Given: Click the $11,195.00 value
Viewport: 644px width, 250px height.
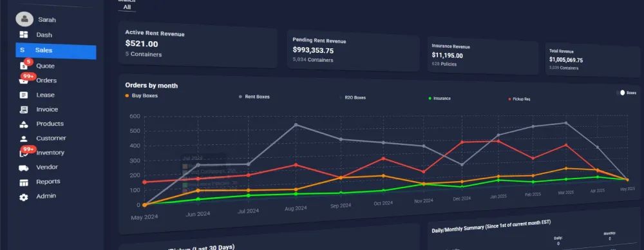Looking at the screenshot, I should point(448,55).
